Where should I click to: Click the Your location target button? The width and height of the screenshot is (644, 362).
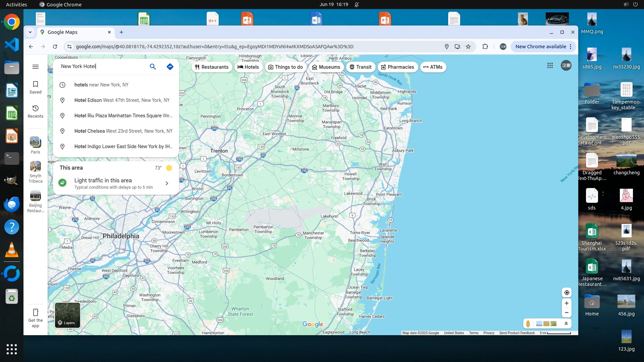point(567,293)
